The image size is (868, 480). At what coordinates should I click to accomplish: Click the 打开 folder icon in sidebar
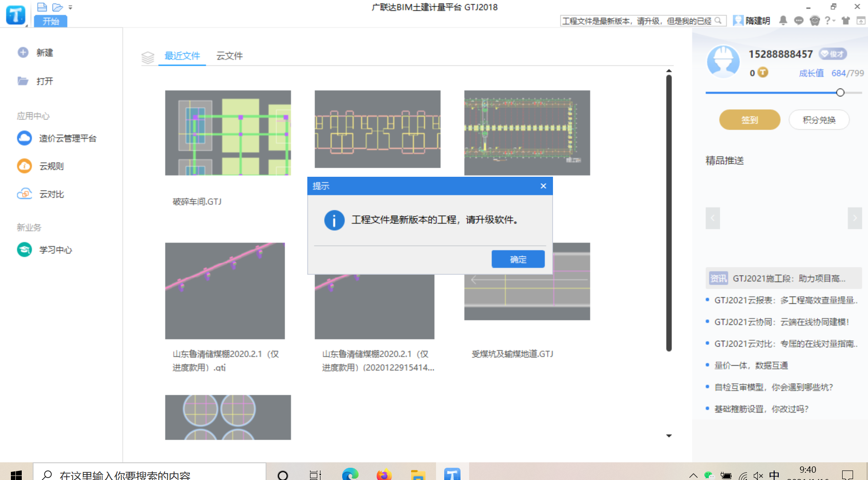coord(23,81)
